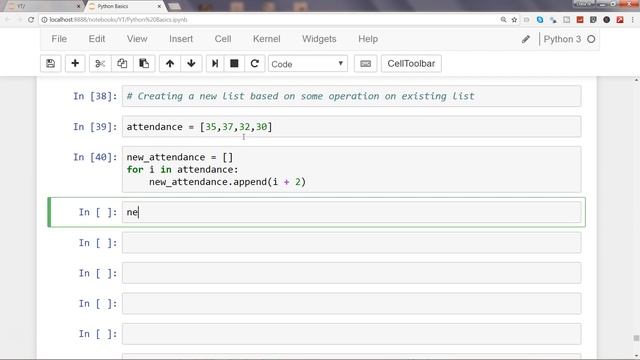Copy selected cells icon
This screenshot has height=360, width=640.
(122, 64)
